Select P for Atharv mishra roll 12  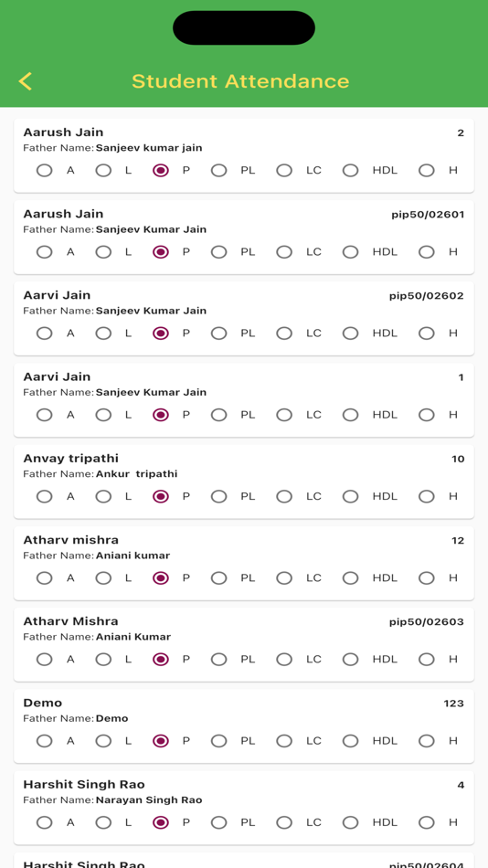coord(161,578)
